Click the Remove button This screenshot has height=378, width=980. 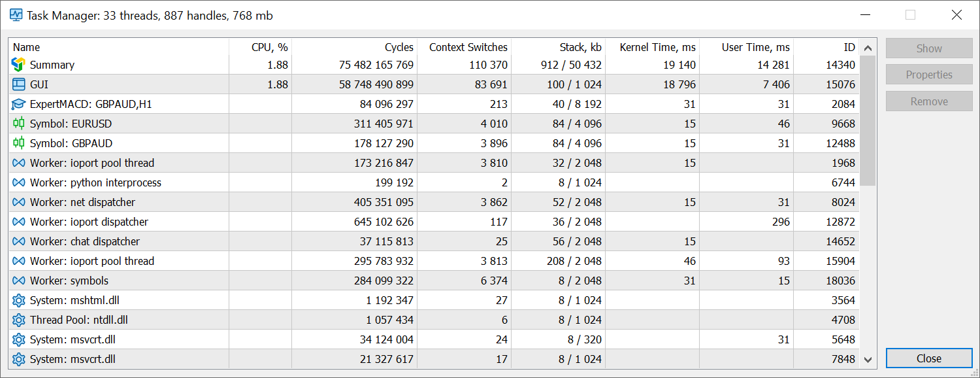coord(929,101)
